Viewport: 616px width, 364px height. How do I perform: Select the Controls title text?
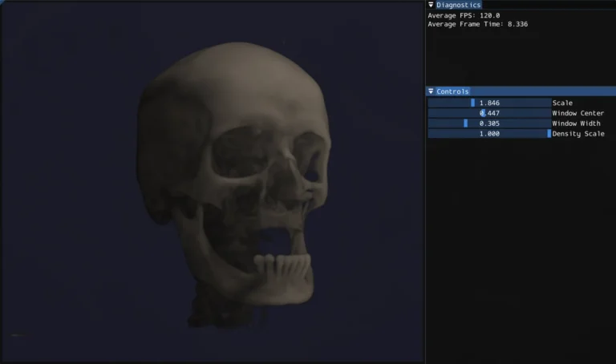[452, 91]
